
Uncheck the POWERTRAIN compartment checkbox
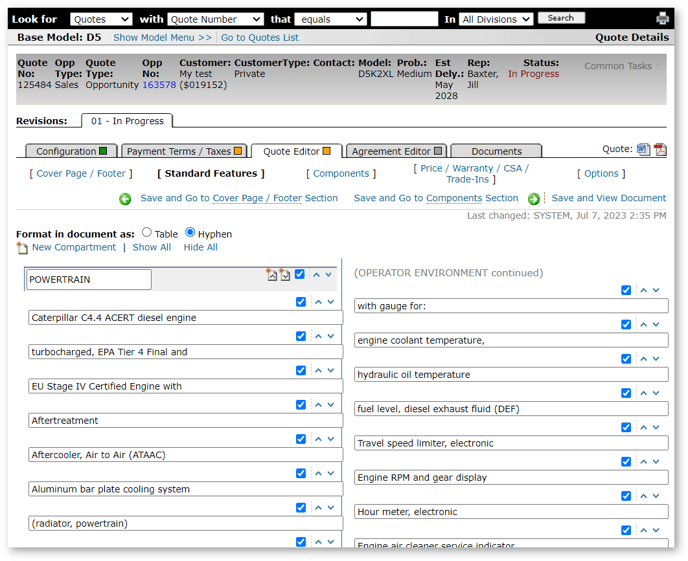point(300,274)
